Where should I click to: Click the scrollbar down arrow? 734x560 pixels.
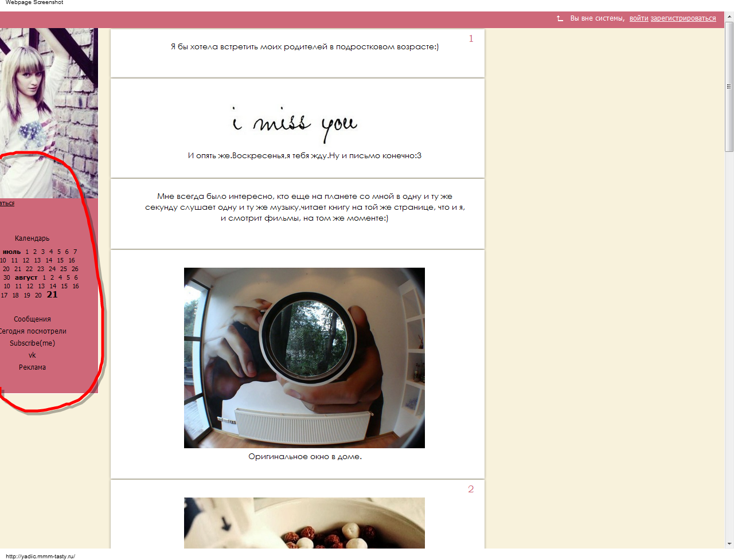(x=729, y=543)
